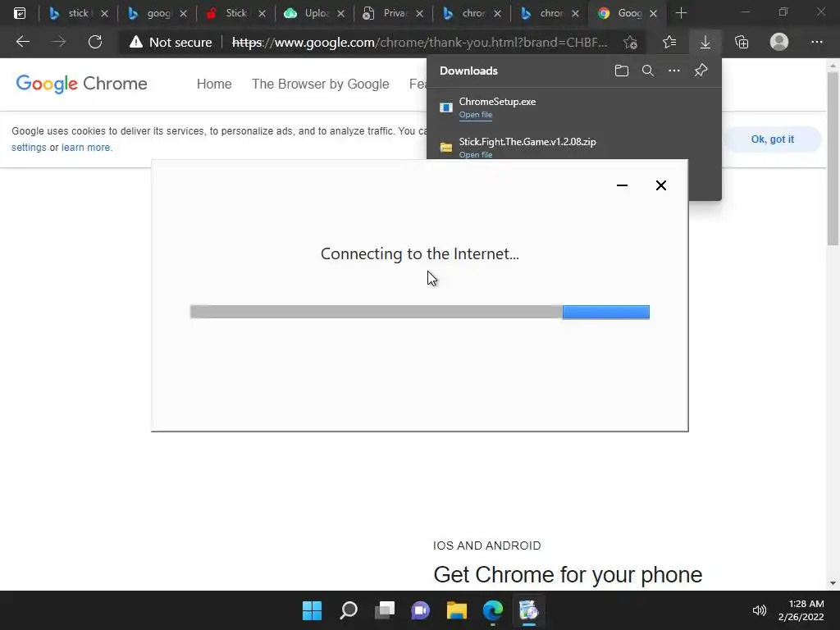Close the 'Uploa' tab
The width and height of the screenshot is (840, 630).
[x=340, y=14]
